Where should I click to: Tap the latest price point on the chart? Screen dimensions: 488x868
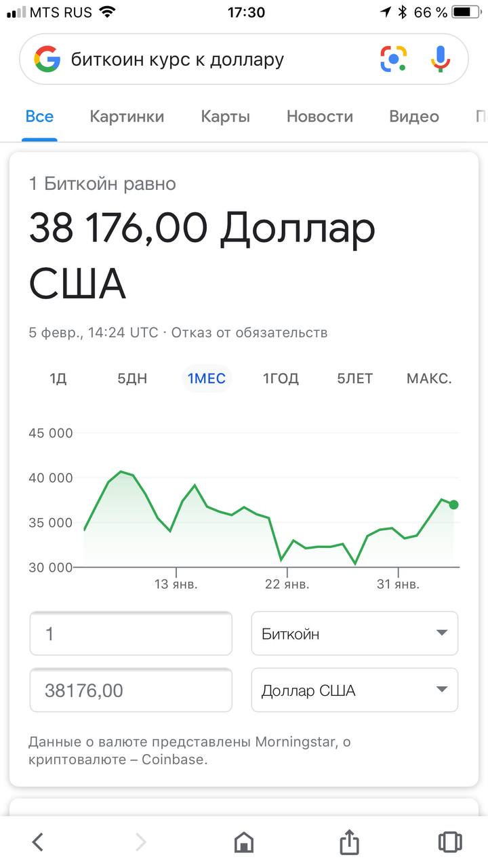click(x=453, y=505)
